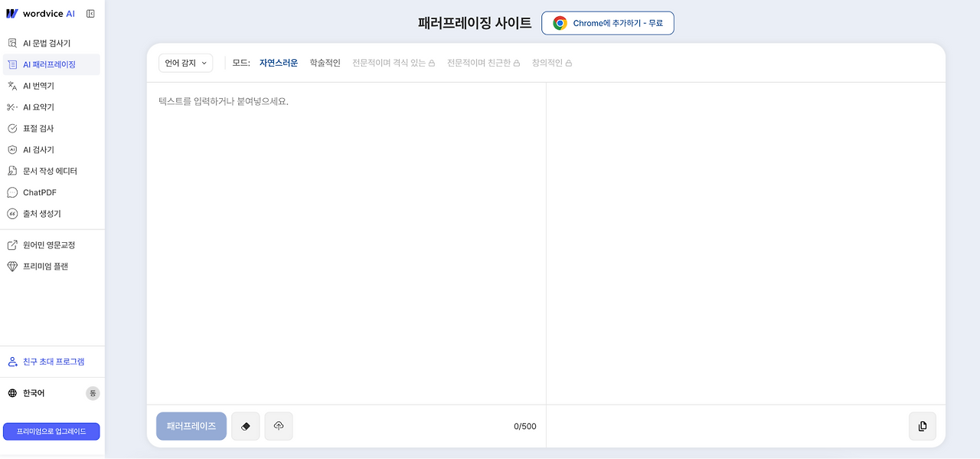Click the AI 번역기 translate icon
Screen dimensions: 980x459
coord(12,86)
